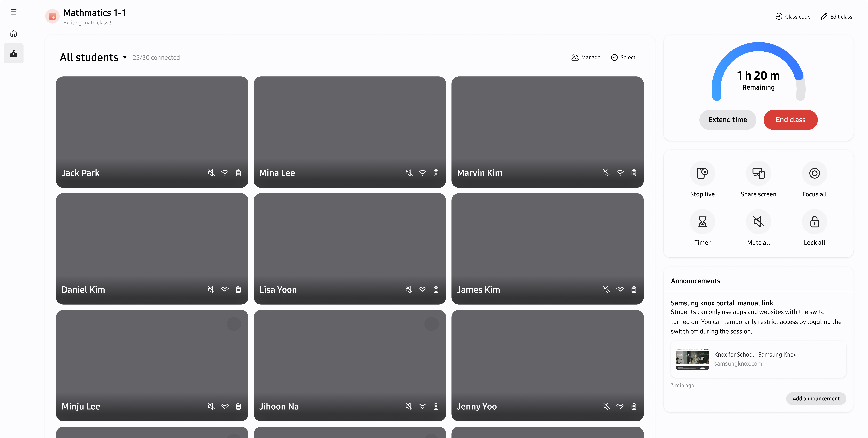This screenshot has height=438, width=868.
Task: Click Mina Lee's mute speaker icon
Action: pos(409,173)
